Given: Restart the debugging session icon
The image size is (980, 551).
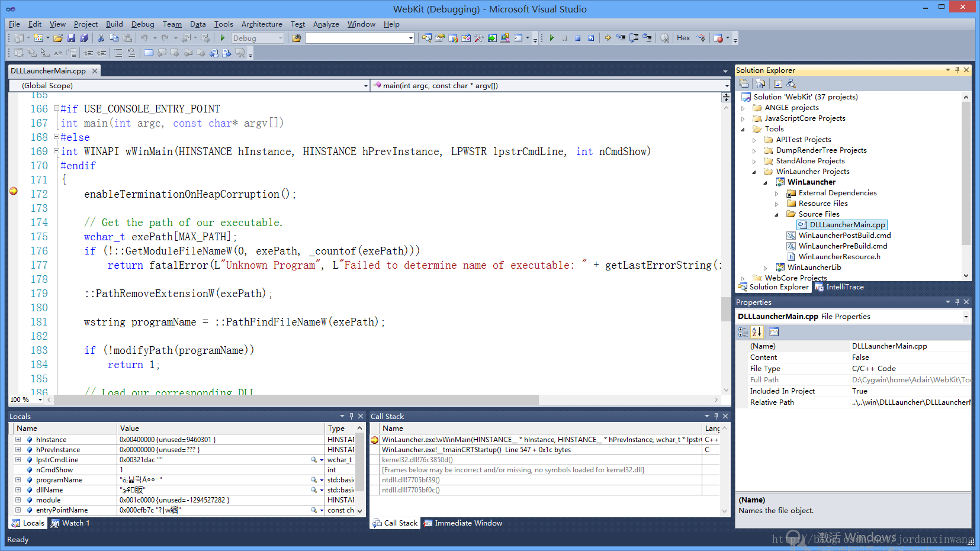Looking at the screenshot, I should (591, 38).
